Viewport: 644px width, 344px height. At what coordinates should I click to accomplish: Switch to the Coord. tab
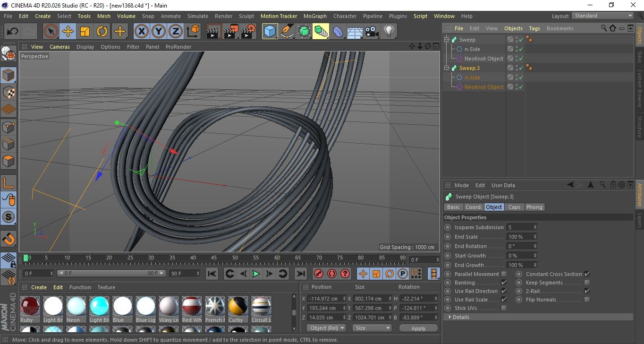coord(474,207)
